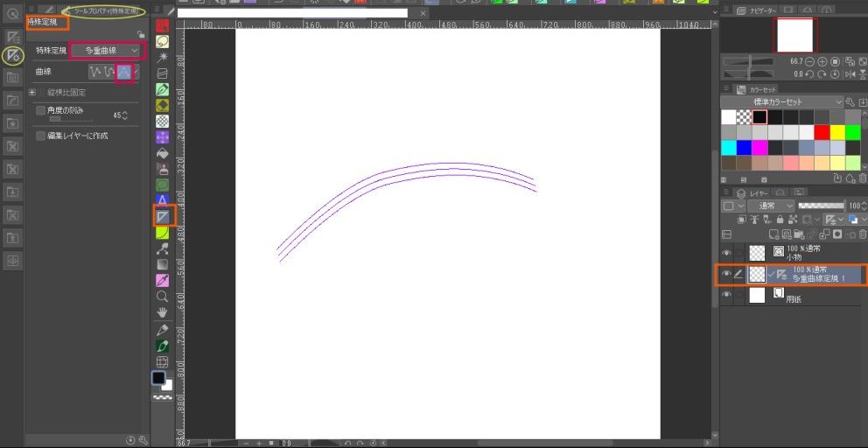The width and height of the screenshot is (868, 448).
Task: Toggle the tool property lock icon
Action: (x=141, y=34)
